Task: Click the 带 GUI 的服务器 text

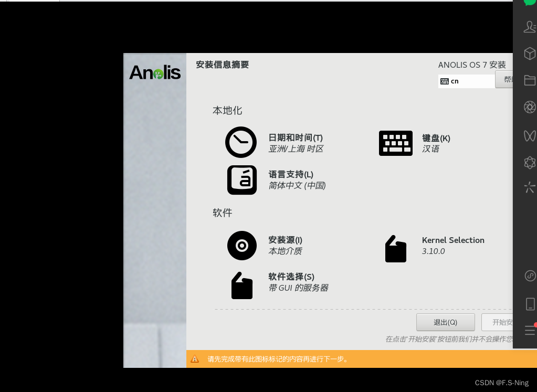Action: click(x=298, y=288)
